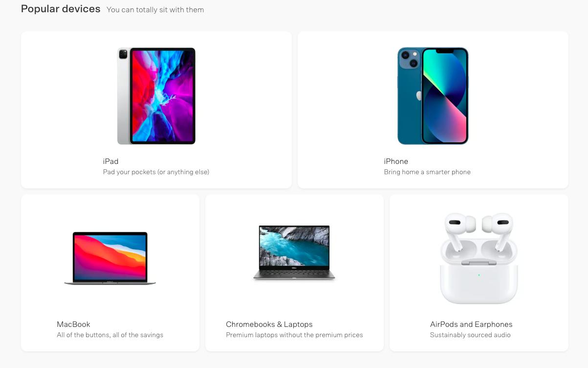Open the iPad category title
This screenshot has height=368, width=588.
(110, 161)
